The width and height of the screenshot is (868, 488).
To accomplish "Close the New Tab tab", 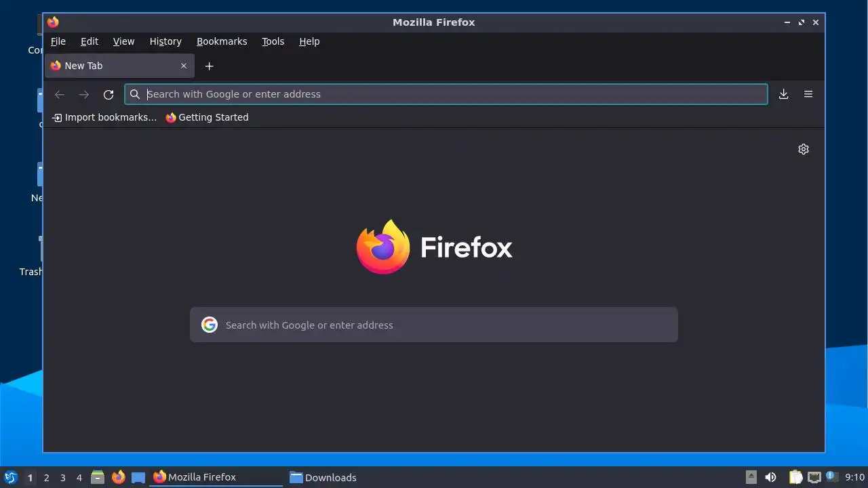I will point(184,66).
